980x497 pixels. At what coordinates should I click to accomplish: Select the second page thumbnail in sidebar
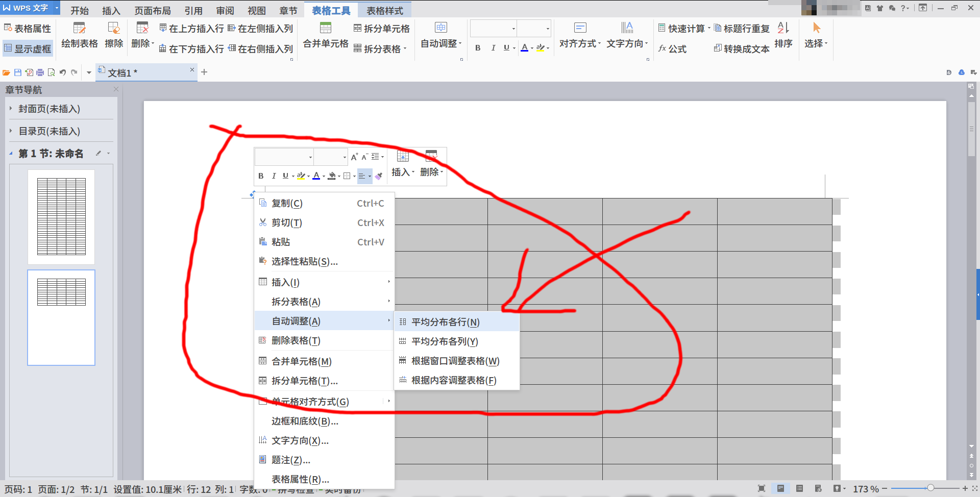61,317
